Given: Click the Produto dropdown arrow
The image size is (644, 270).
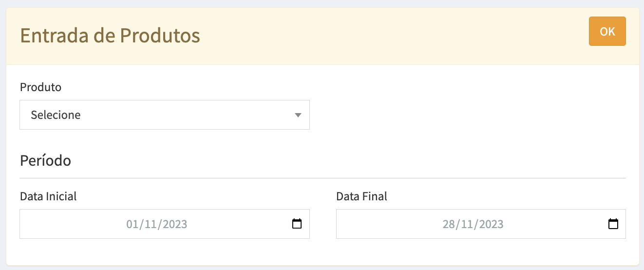Looking at the screenshot, I should pyautogui.click(x=298, y=116).
